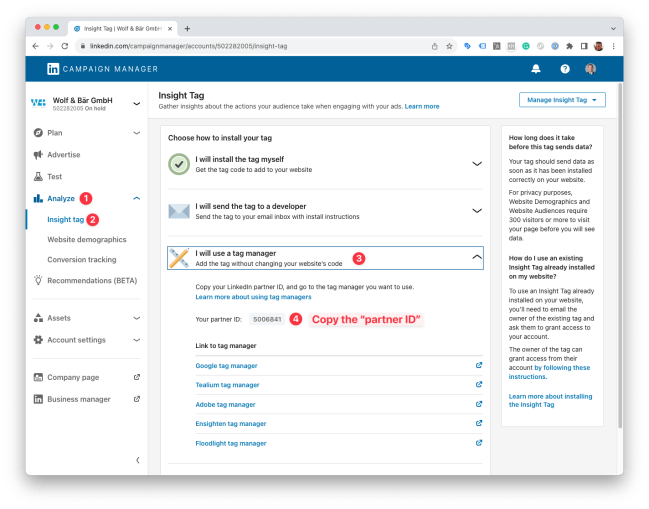
Task: Open the Adobe tag manager link
Action: pos(225,404)
